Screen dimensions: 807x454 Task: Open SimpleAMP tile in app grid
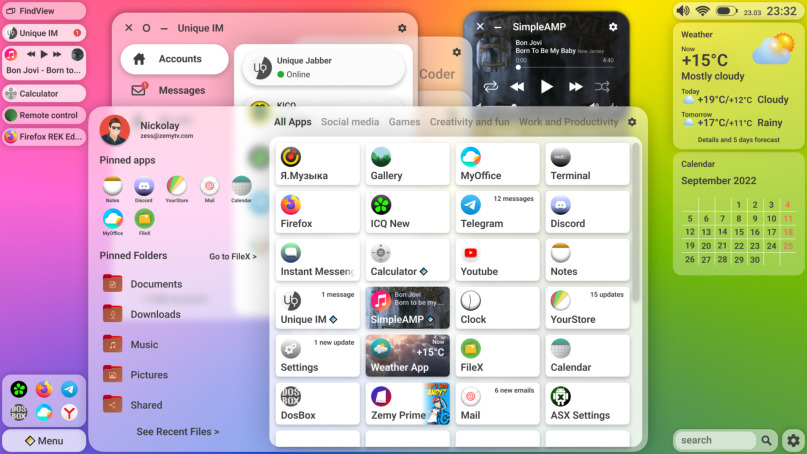408,308
